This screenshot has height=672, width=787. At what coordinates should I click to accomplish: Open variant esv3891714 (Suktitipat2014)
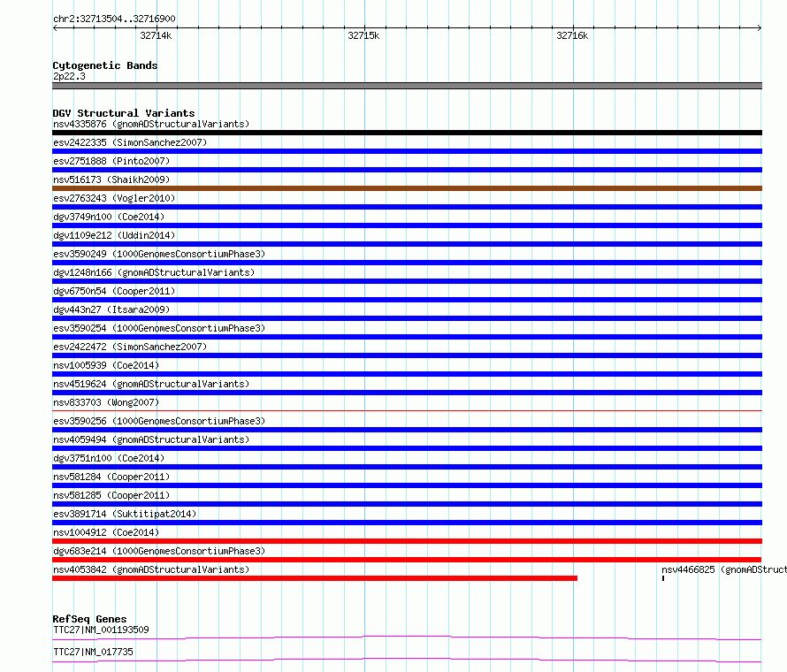[x=125, y=514]
